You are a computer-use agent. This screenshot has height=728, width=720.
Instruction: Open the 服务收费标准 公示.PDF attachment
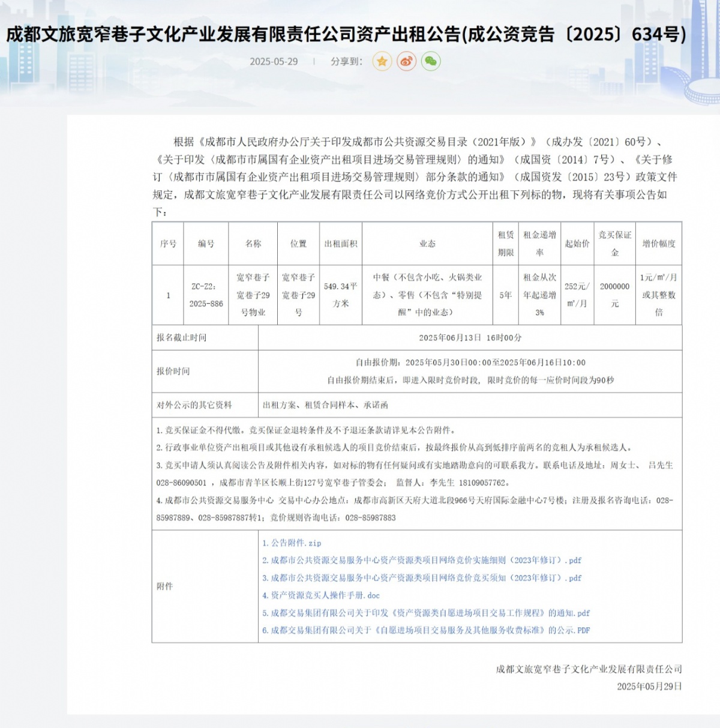point(426,630)
